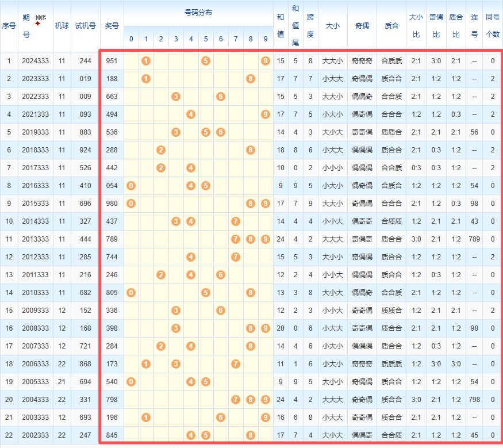This screenshot has width=503, height=448.
Task: Select the 奖号 column header
Action: point(112,25)
